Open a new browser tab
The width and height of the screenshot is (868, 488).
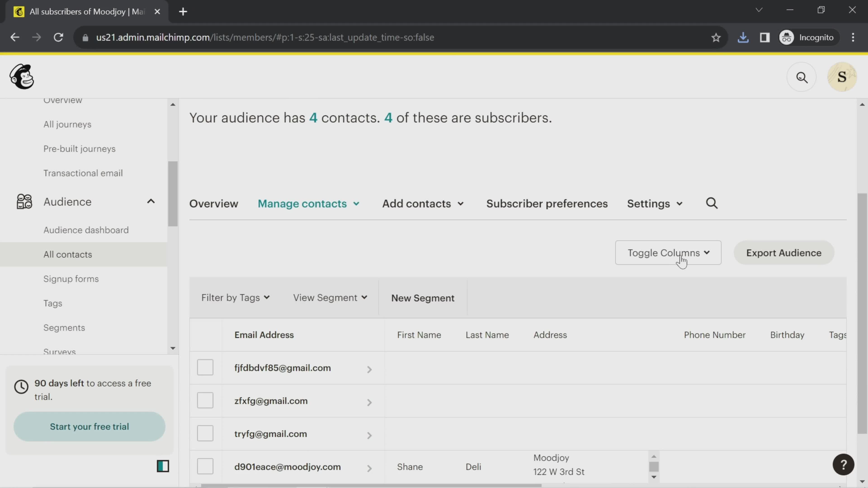pyautogui.click(x=183, y=12)
